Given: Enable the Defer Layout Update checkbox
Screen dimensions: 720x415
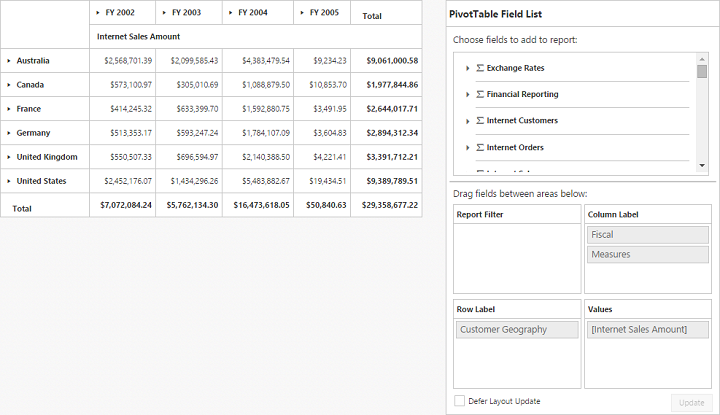Looking at the screenshot, I should click(x=460, y=401).
